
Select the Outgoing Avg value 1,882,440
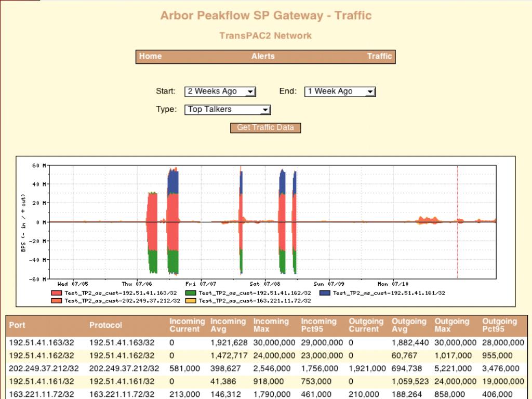(410, 343)
